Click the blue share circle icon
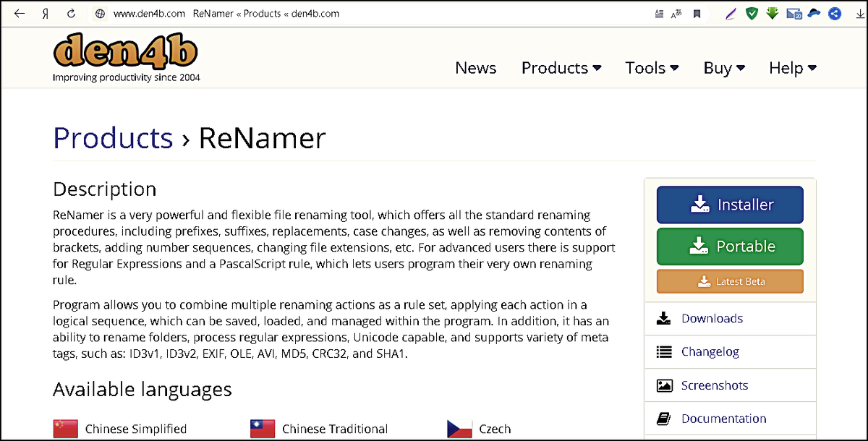This screenshot has width=868, height=441. point(835,14)
